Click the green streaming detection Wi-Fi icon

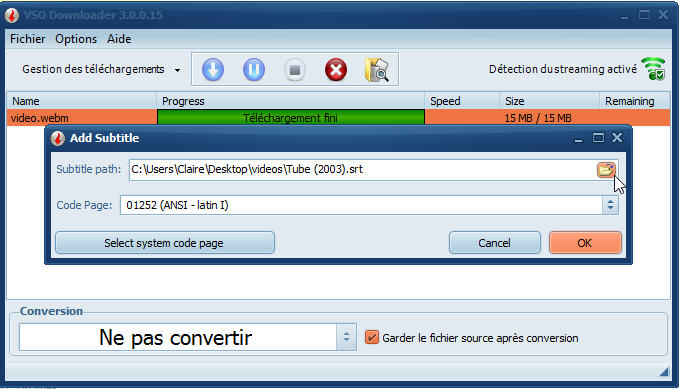(x=653, y=68)
